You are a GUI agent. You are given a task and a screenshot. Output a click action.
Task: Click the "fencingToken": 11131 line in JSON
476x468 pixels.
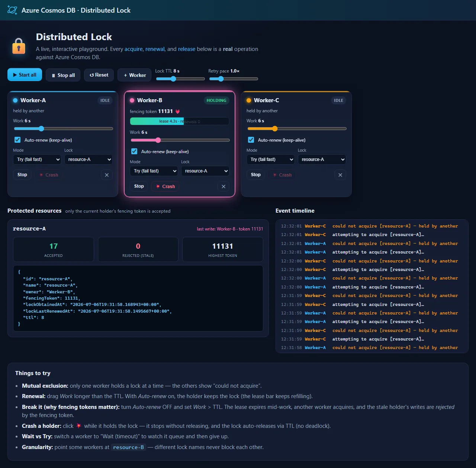[51, 298]
